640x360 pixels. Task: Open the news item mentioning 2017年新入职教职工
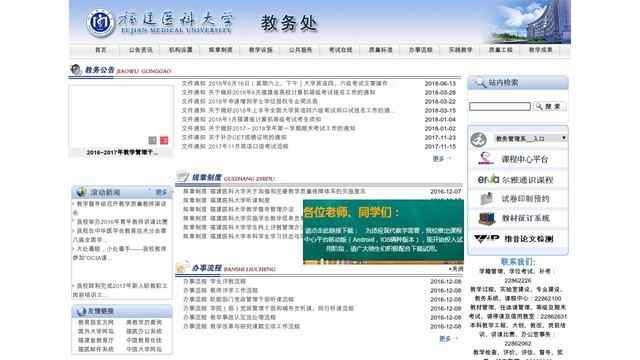pyautogui.click(x=120, y=290)
